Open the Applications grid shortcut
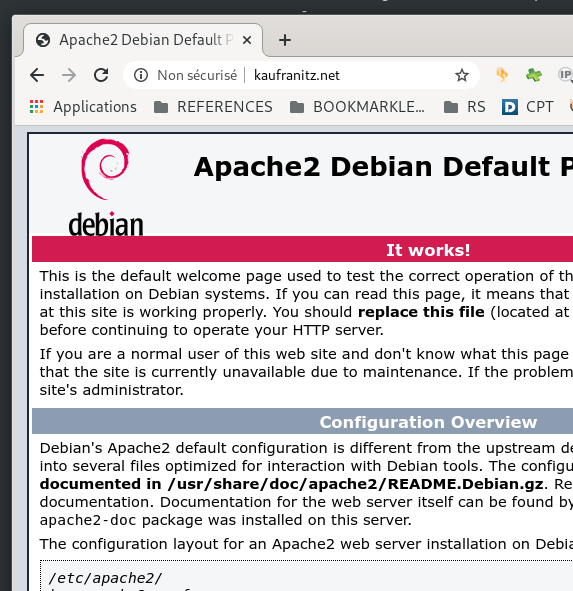This screenshot has width=573, height=591. click(x=83, y=107)
